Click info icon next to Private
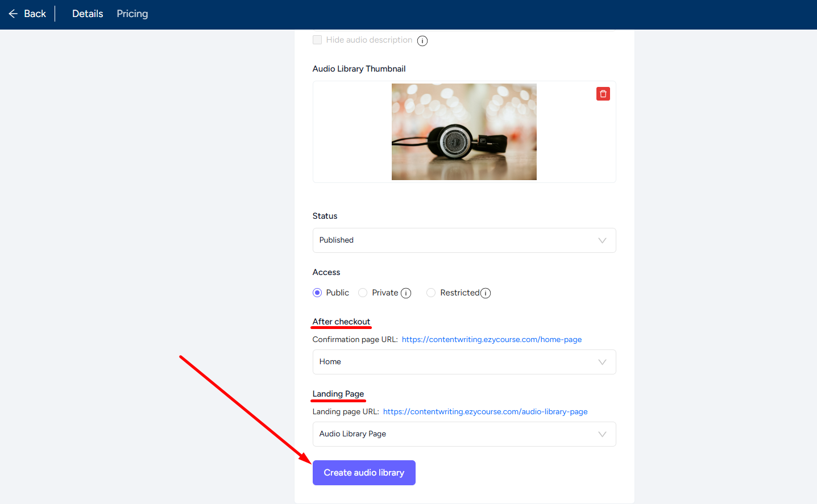This screenshot has width=817, height=504. (x=406, y=293)
